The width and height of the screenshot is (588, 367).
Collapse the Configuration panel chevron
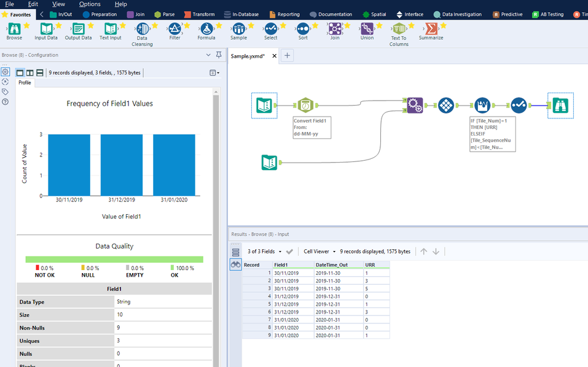208,55
